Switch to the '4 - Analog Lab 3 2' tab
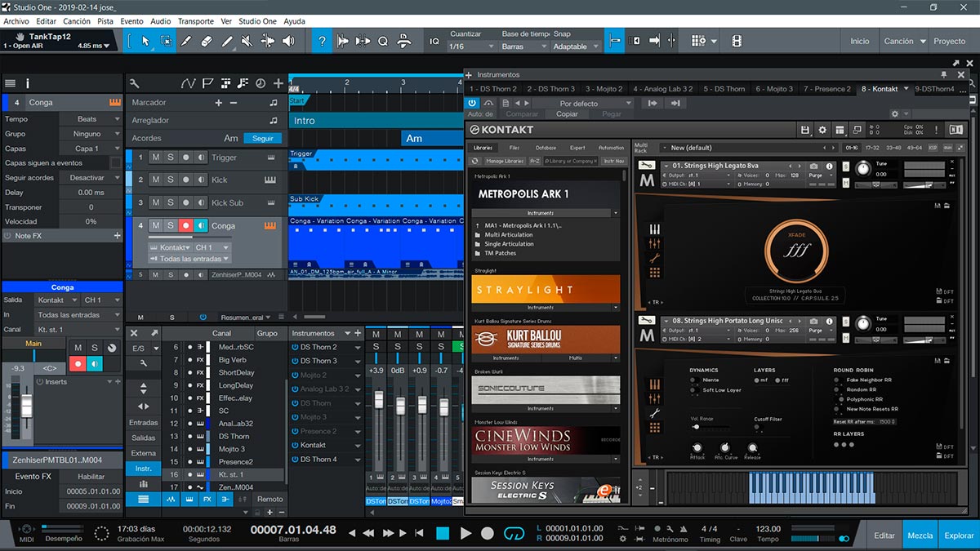980x551 pixels. coord(662,89)
